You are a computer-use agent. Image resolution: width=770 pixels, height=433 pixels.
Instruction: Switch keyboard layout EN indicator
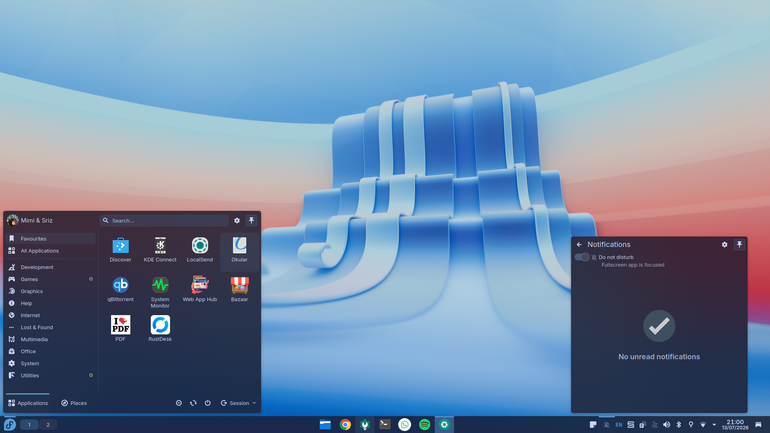[x=619, y=425]
